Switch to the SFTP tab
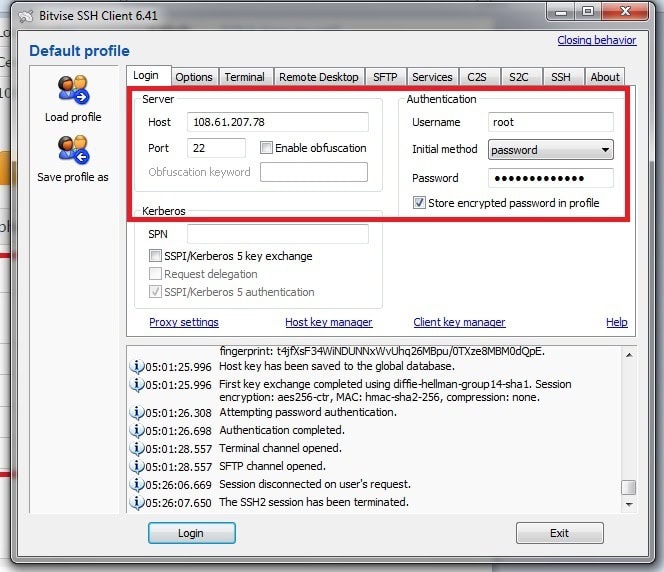This screenshot has height=572, width=664. coord(385,77)
